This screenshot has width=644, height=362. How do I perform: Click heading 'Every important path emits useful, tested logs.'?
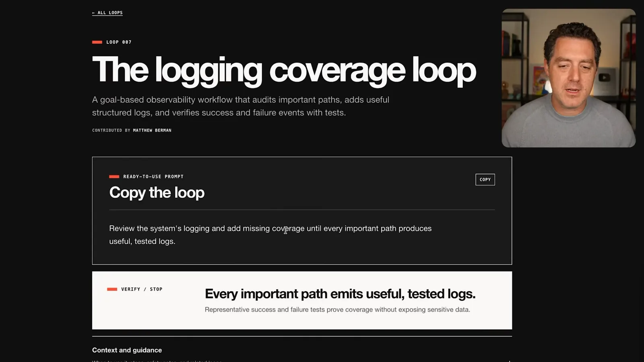pyautogui.click(x=340, y=294)
